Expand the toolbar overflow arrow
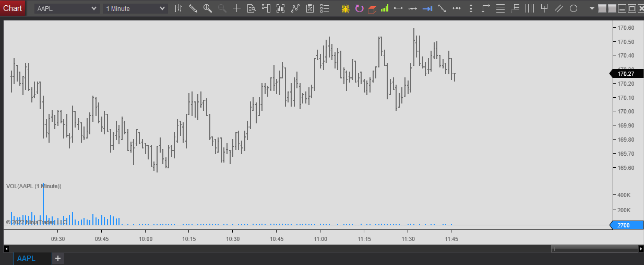Viewport: 644px width, 265px height. pyautogui.click(x=592, y=8)
